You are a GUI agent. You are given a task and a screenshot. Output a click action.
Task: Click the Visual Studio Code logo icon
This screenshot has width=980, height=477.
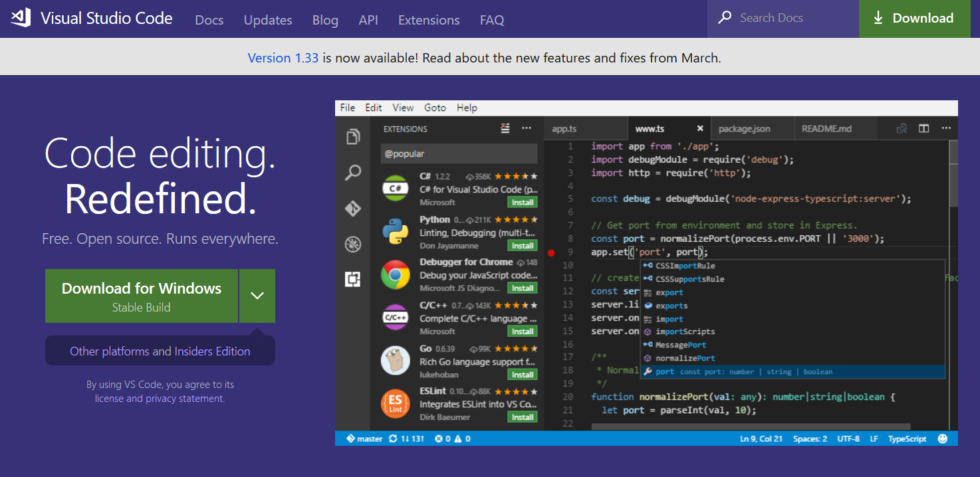pos(21,18)
